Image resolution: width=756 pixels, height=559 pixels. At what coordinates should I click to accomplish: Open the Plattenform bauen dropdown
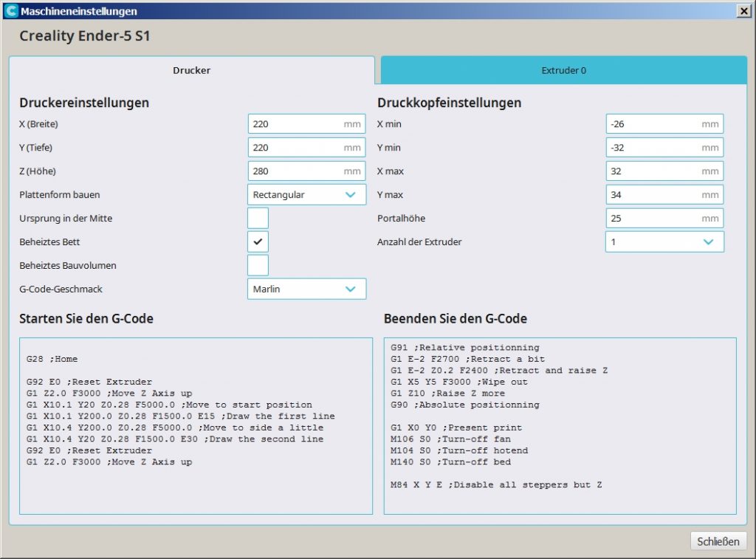[x=306, y=195]
